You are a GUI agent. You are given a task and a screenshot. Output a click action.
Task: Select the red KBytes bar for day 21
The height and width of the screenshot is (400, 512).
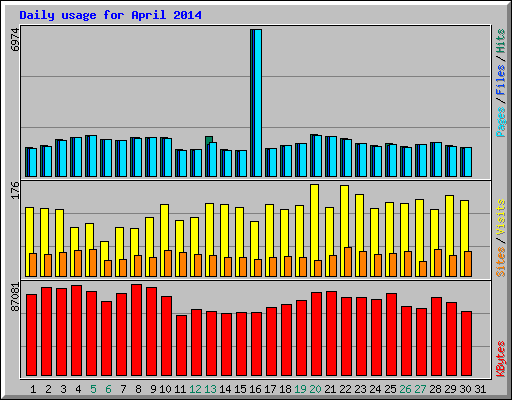pos(331,333)
